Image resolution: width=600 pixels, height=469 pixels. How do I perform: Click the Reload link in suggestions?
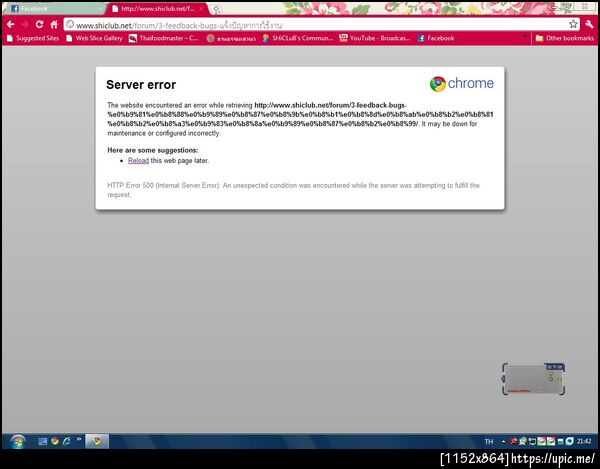[x=138, y=161]
